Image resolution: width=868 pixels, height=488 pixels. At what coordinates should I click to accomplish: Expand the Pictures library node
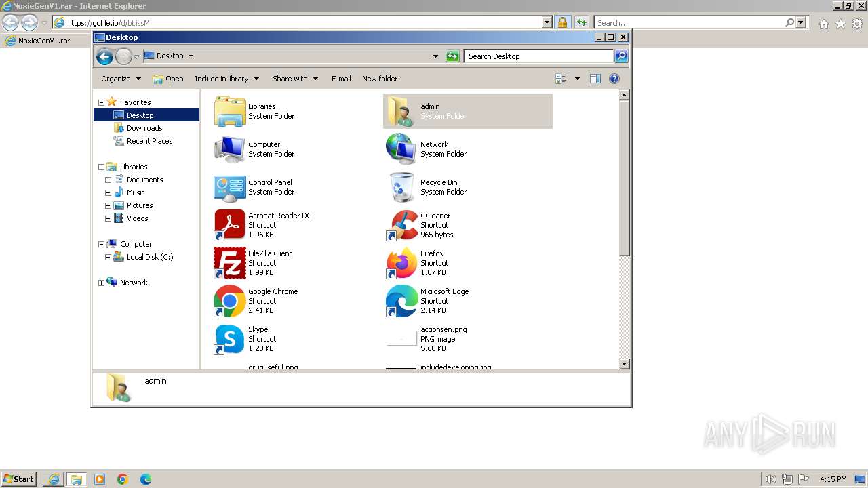108,205
